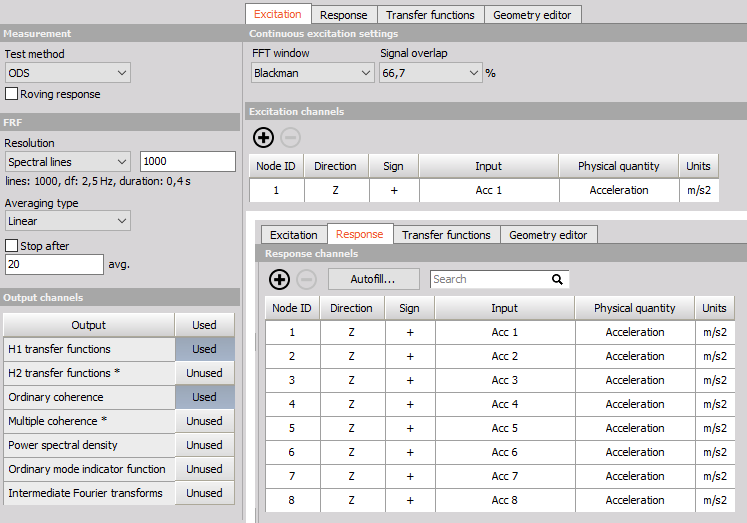Switch to the top Excitation tab

click(x=278, y=14)
